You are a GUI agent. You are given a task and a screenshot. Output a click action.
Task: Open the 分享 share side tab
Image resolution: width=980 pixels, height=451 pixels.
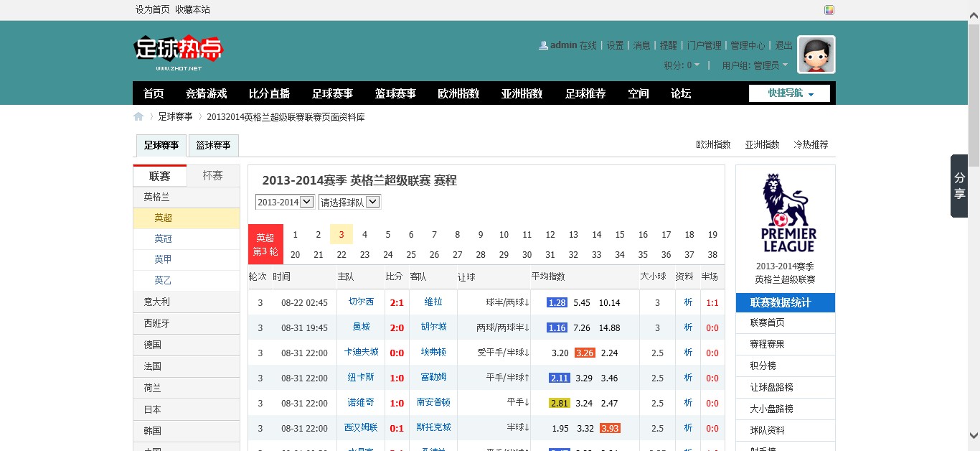(x=959, y=186)
